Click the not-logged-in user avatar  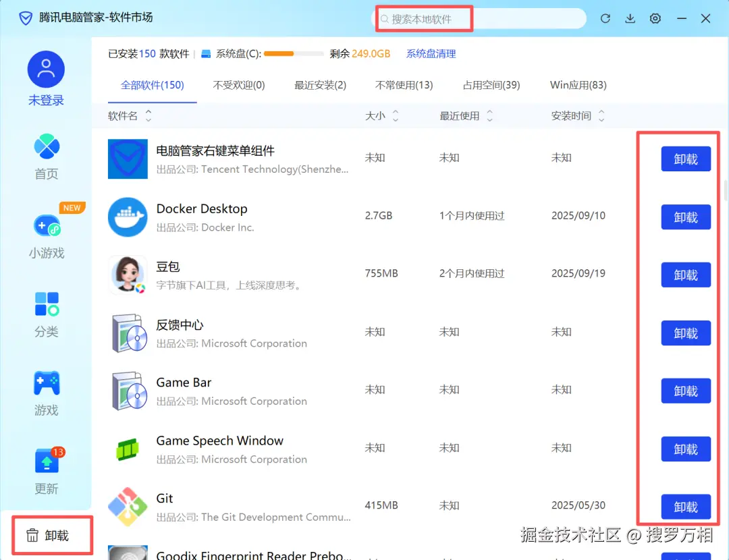pos(46,69)
